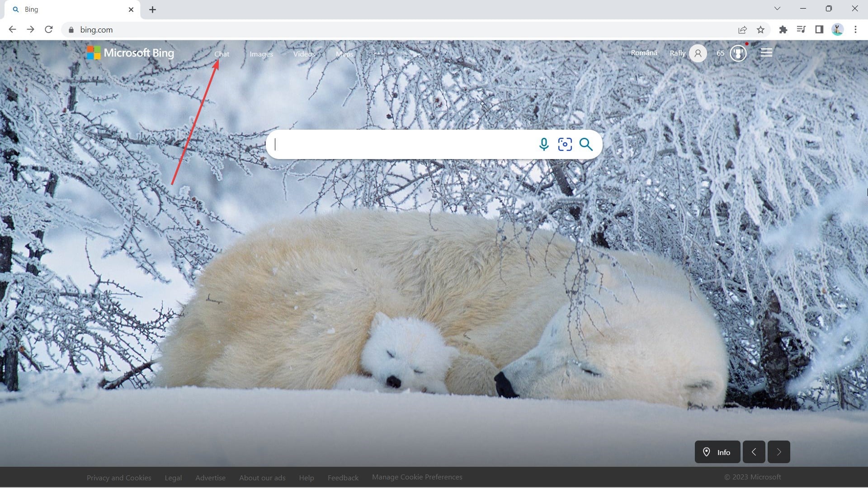Open Privacy and Cookies link

pyautogui.click(x=119, y=478)
